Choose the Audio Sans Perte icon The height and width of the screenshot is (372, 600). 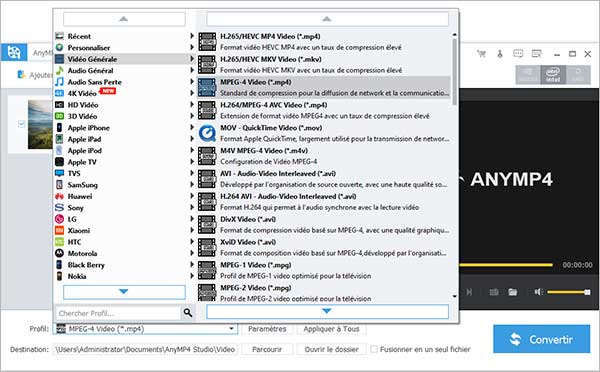click(59, 82)
